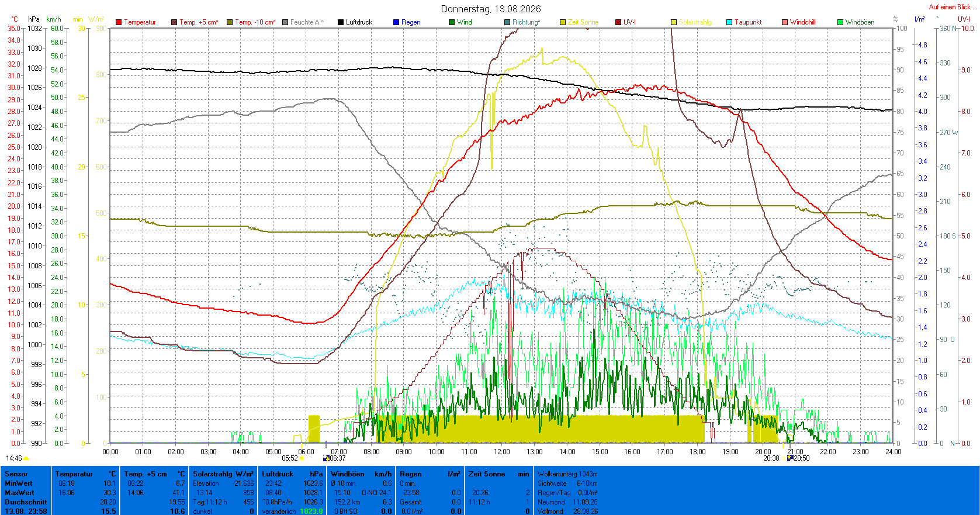This screenshot has height=515, width=980.
Task: Click the 'Solarstrahlg' legend label
Action: click(695, 22)
